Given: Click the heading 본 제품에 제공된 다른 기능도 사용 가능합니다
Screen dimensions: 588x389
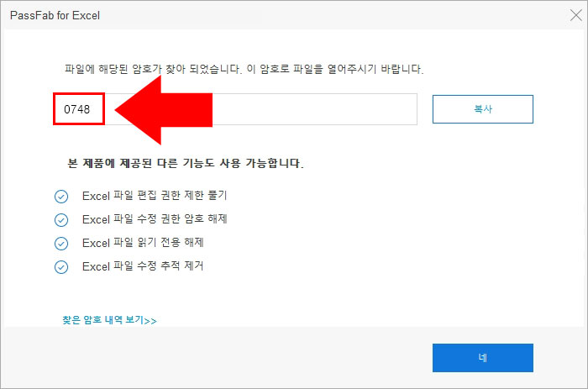Looking at the screenshot, I should tap(186, 163).
